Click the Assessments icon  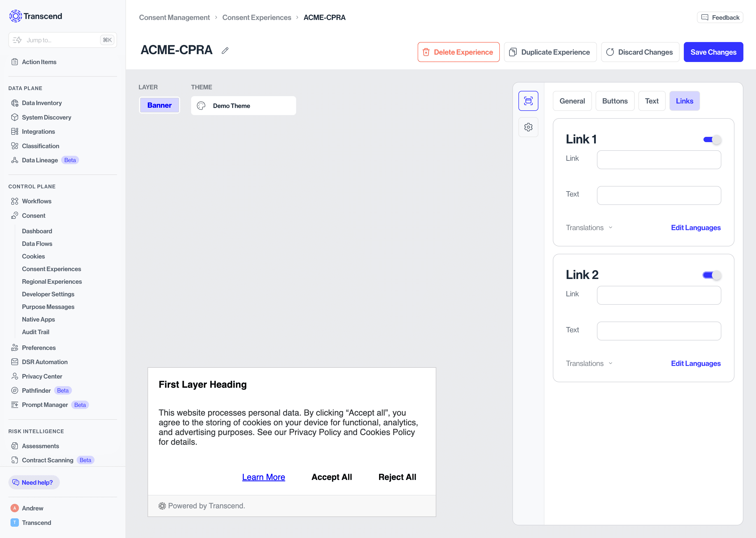(14, 446)
